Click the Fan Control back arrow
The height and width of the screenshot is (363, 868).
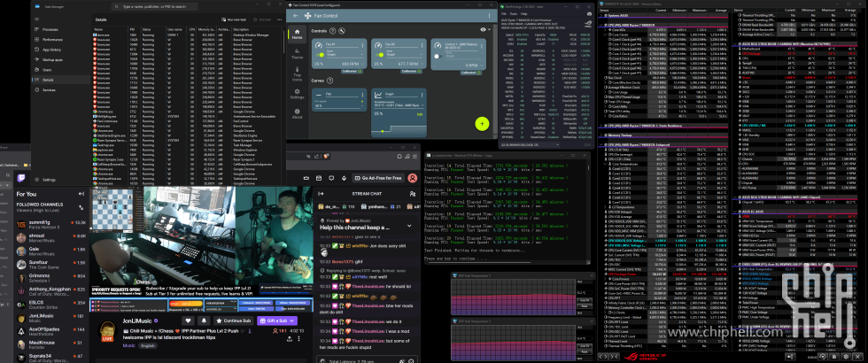tap(296, 16)
